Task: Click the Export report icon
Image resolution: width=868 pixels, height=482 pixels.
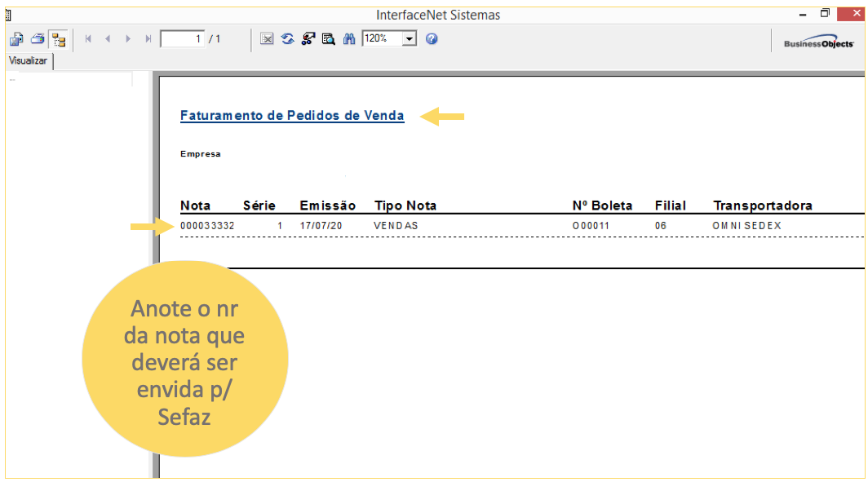Action: (x=16, y=38)
